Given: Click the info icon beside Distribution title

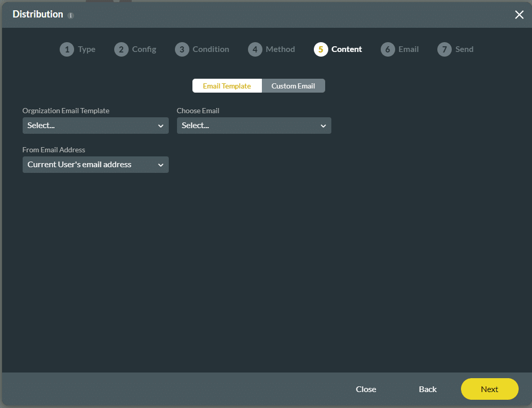Looking at the screenshot, I should pos(70,15).
